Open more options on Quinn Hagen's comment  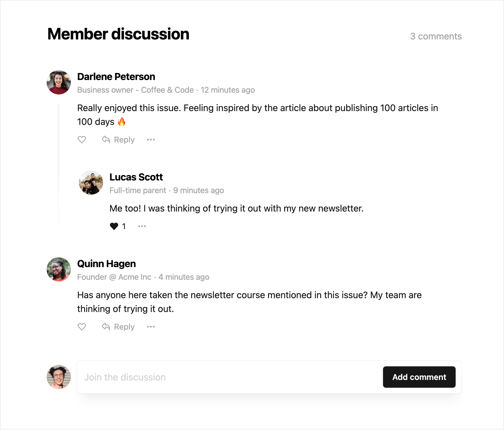(151, 327)
